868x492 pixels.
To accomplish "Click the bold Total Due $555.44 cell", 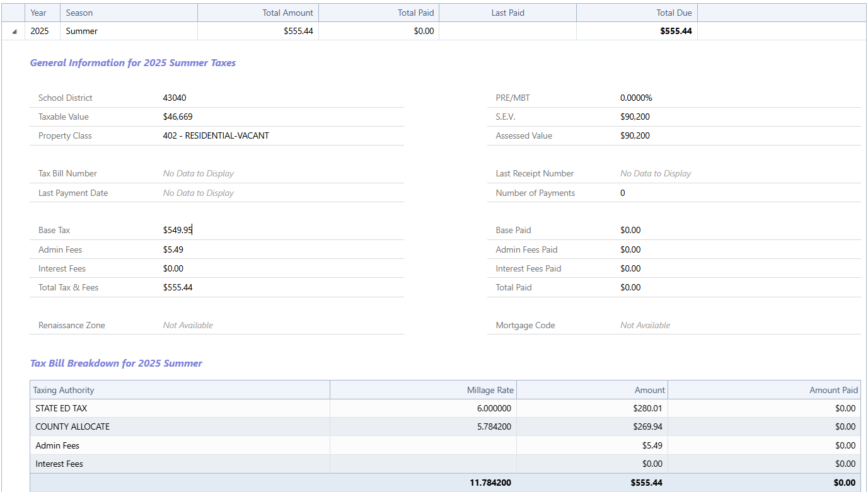I will click(x=676, y=31).
